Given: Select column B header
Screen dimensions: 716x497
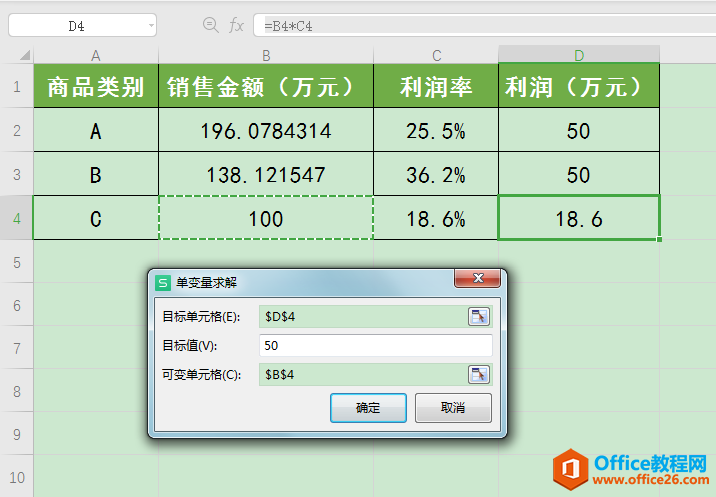Looking at the screenshot, I should pyautogui.click(x=266, y=55).
